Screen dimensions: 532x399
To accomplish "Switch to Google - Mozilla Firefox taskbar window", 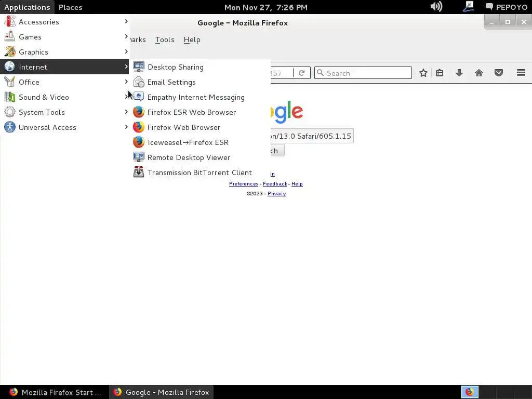I will click(x=162, y=392).
